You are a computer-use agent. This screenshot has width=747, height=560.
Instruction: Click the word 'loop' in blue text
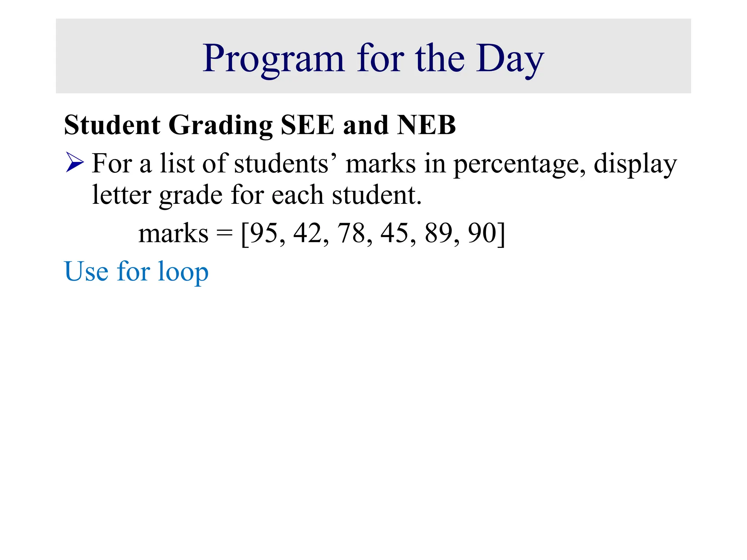183,271
